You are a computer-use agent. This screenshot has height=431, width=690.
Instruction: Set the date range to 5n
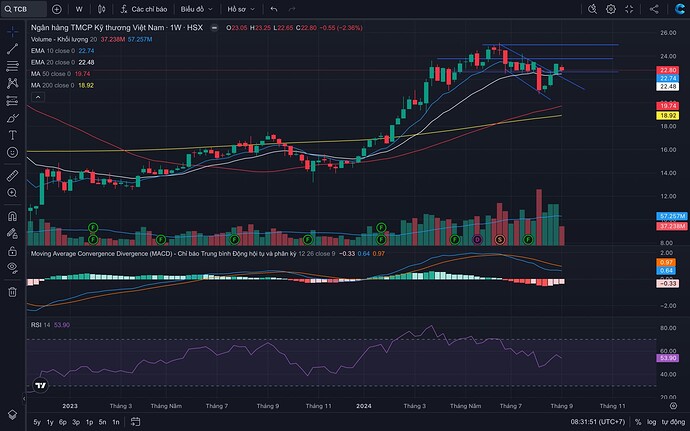click(103, 422)
